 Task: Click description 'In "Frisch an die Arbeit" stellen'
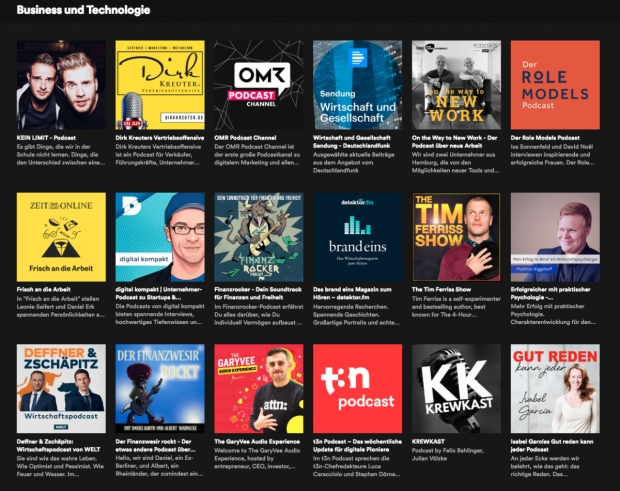tap(61, 307)
